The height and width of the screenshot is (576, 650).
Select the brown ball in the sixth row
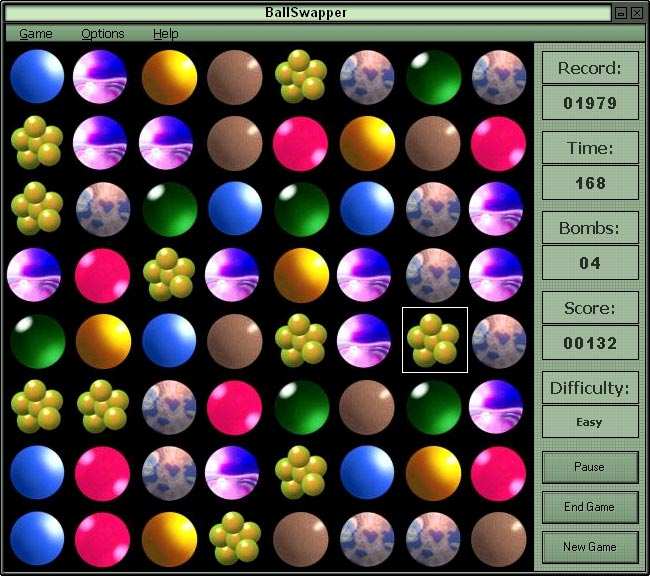pos(366,407)
